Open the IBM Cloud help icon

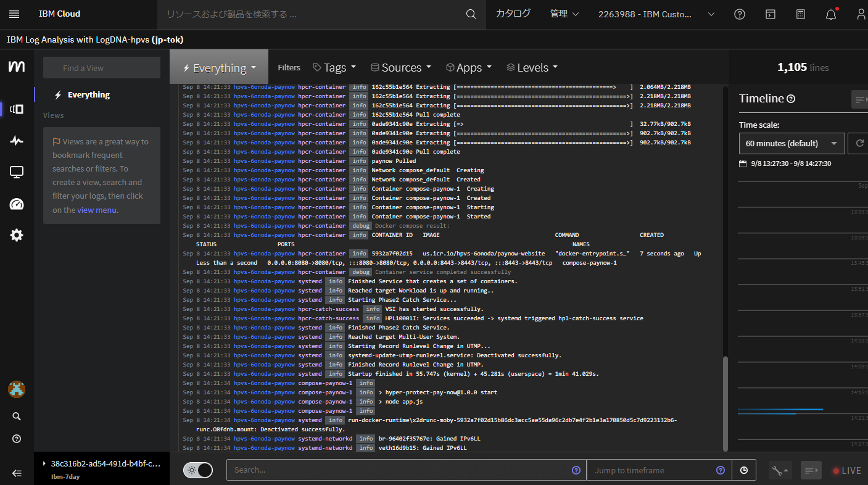pyautogui.click(x=740, y=14)
